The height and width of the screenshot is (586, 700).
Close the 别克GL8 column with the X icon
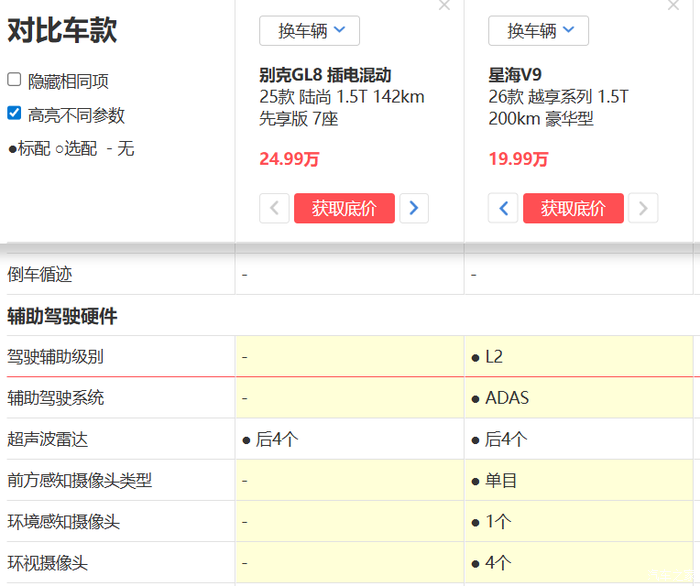pos(444,6)
